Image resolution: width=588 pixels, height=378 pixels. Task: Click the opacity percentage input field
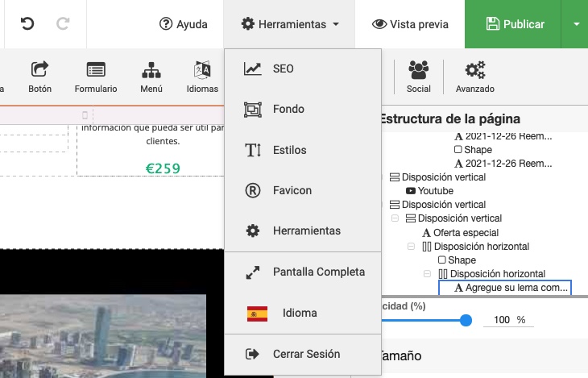[501, 320]
